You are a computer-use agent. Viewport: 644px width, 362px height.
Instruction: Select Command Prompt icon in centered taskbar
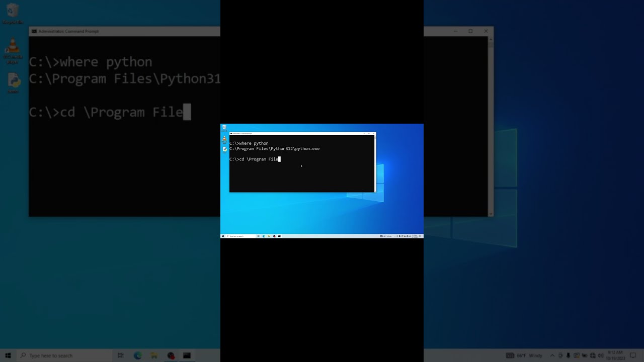[x=279, y=236]
